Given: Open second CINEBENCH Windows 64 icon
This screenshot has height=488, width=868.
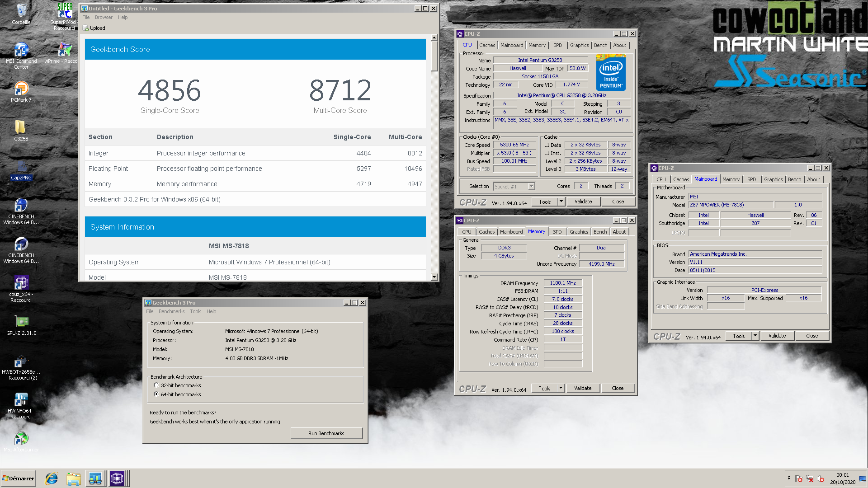Looking at the screenshot, I should 21,249.
